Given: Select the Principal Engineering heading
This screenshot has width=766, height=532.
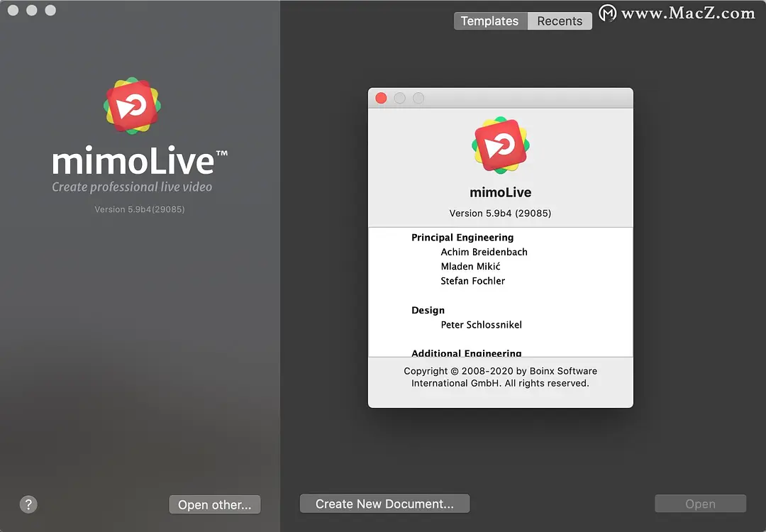Looking at the screenshot, I should (462, 238).
